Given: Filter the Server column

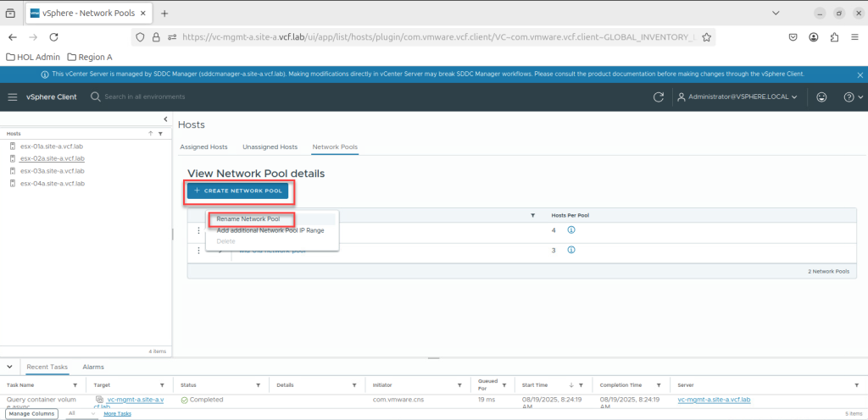Looking at the screenshot, I should click(x=856, y=384).
